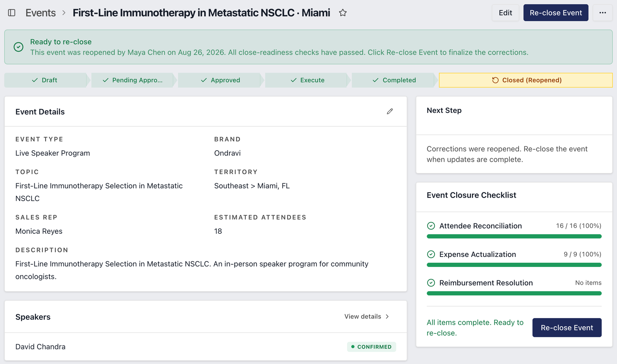Click the Next Step heading
This screenshot has width=617, height=364.
(444, 110)
